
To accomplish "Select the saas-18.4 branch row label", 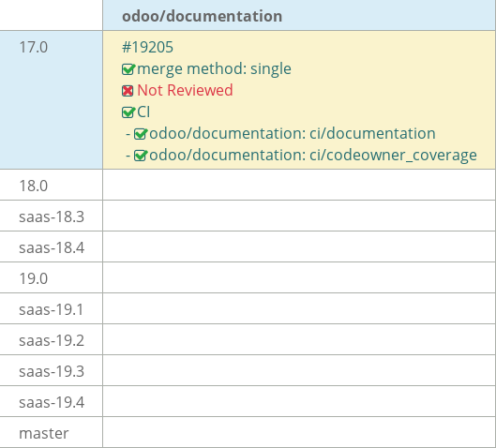I will (x=52, y=247).
